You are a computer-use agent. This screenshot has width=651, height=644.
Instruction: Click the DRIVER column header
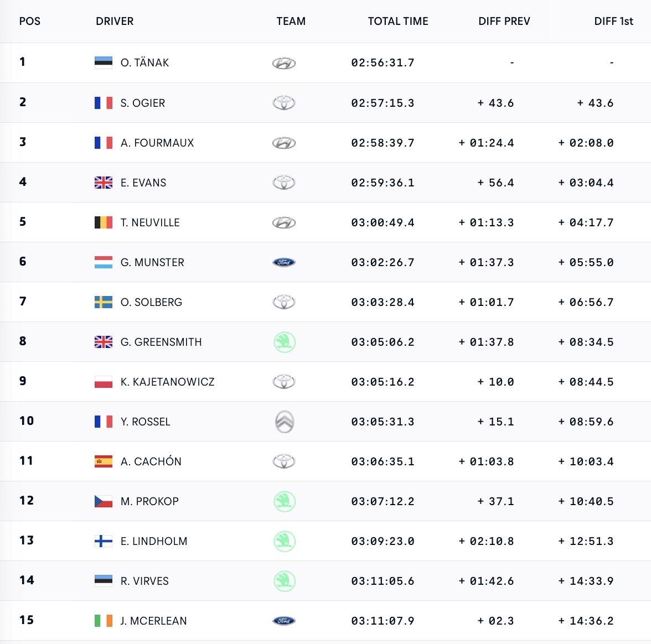pyautogui.click(x=115, y=21)
